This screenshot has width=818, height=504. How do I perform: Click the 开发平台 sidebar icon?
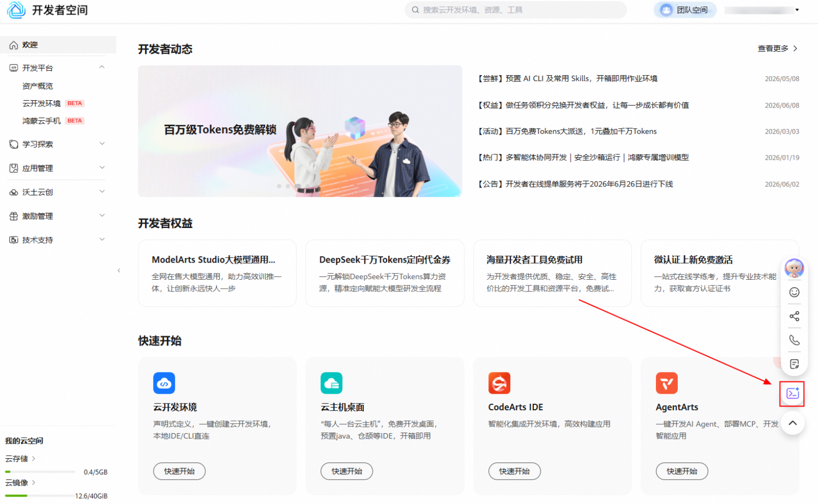coord(14,68)
